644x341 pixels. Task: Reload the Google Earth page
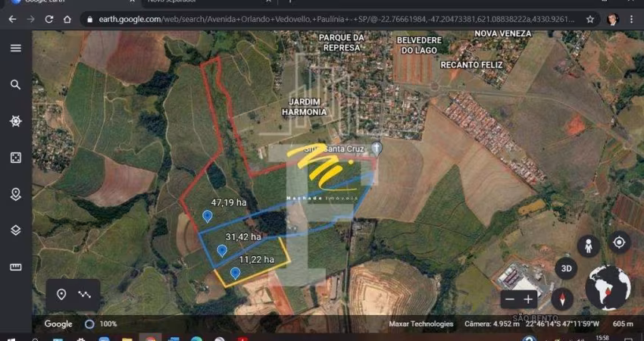[49, 19]
